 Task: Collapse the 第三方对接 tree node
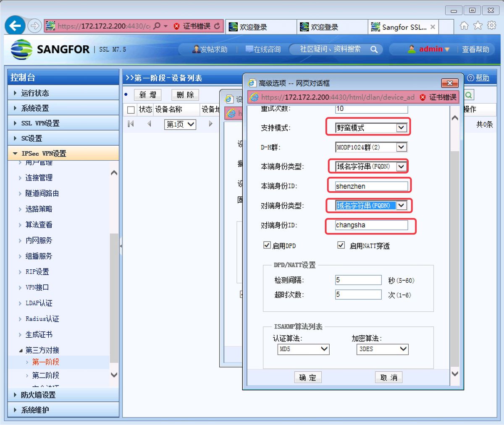pyautogui.click(x=21, y=350)
